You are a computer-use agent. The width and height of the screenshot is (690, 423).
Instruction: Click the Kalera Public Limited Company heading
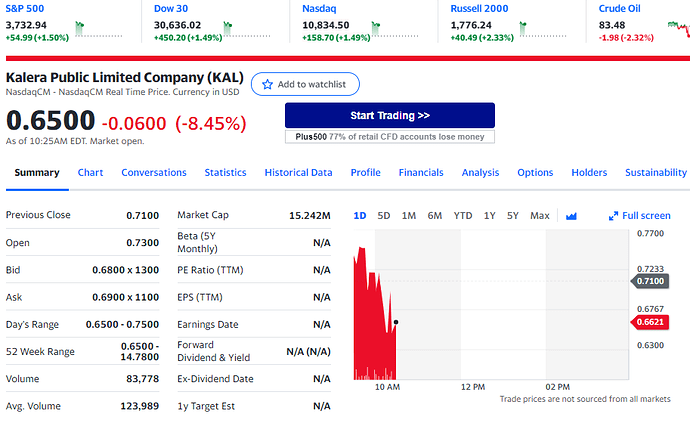pyautogui.click(x=125, y=77)
